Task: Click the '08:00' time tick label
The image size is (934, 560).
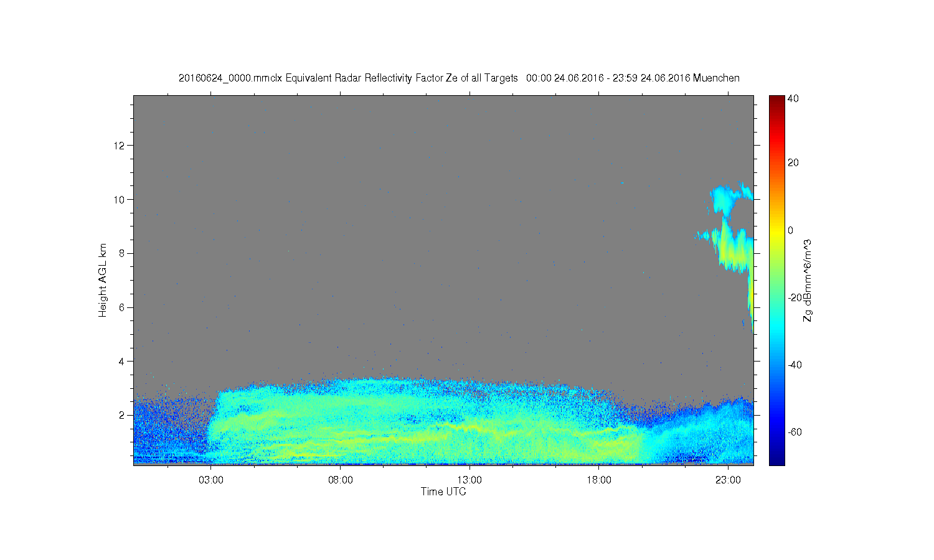Action: point(341,480)
